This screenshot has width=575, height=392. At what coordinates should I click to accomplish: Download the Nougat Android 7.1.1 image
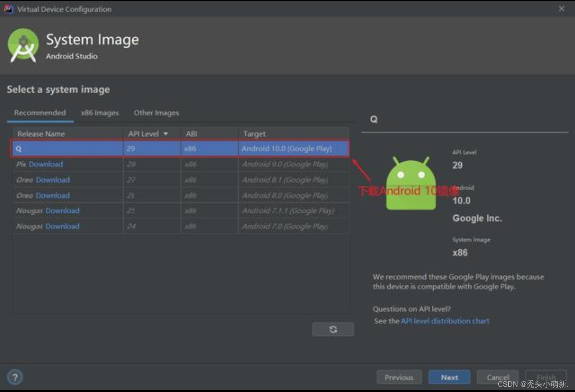tap(62, 211)
